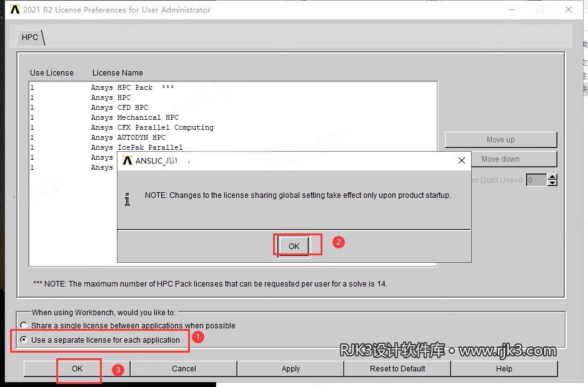This screenshot has height=387, width=588.
Task: Click the Ansys logo in License Preferences title bar
Action: coord(14,9)
